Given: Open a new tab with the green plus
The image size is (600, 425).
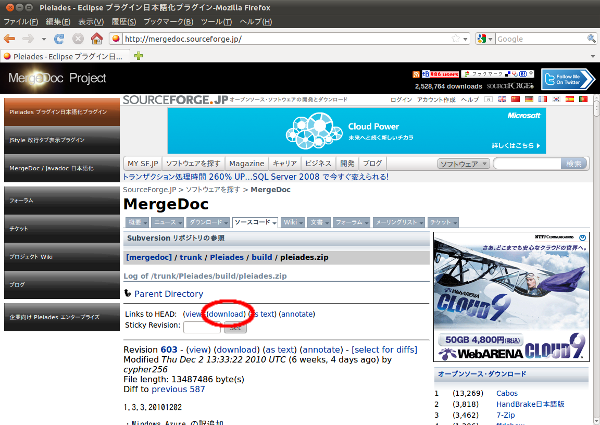Looking at the screenshot, I should point(139,56).
